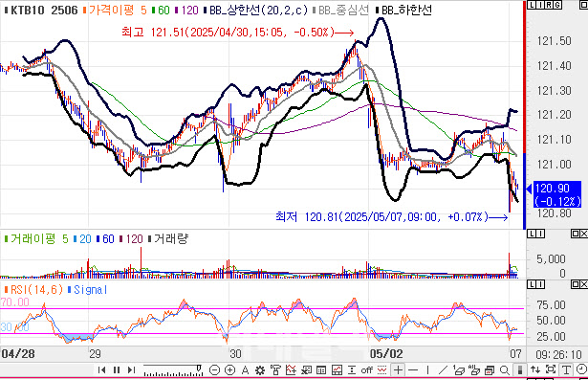Jump to first bar with skip-back control
The width and height of the screenshot is (588, 380).
101,369
